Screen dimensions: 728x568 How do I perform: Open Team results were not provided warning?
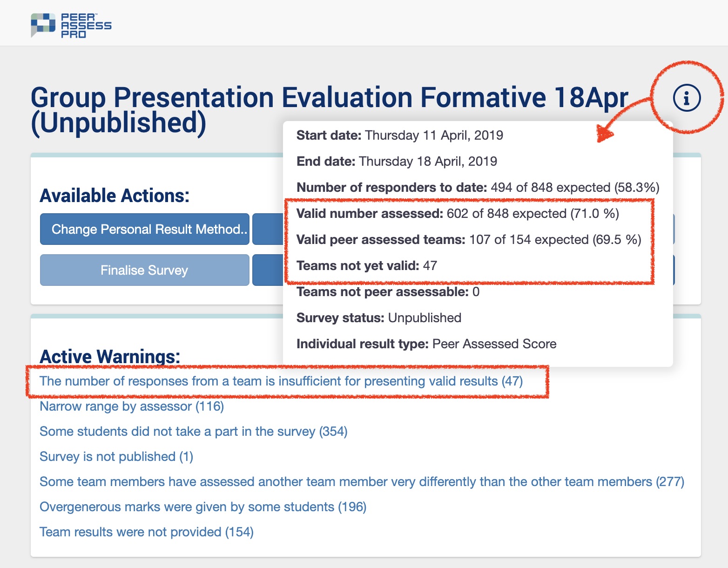(147, 532)
